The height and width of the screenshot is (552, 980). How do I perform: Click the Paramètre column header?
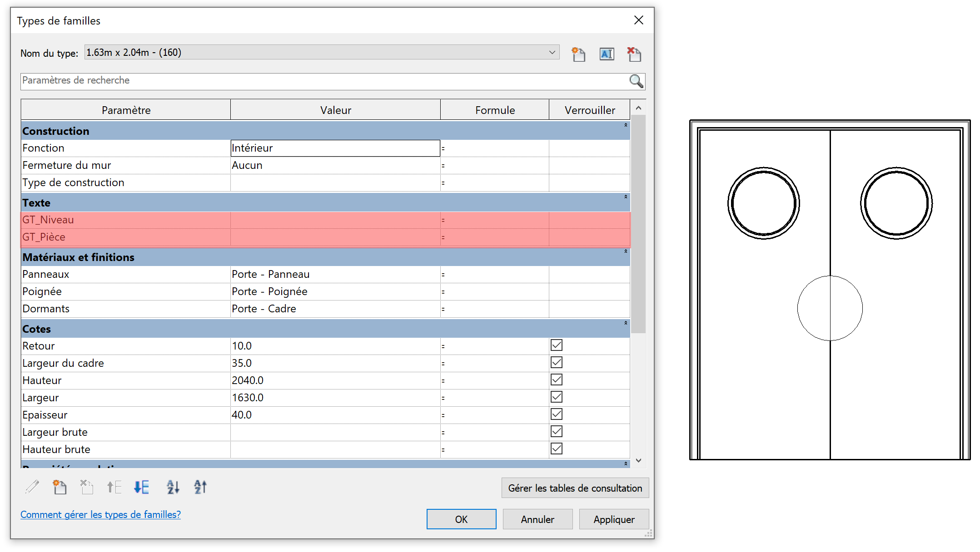(126, 110)
